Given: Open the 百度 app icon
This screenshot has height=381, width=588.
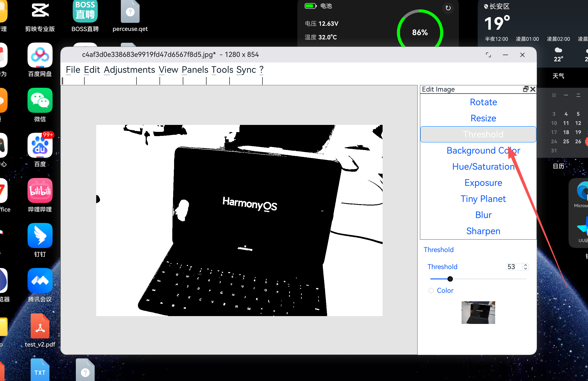Looking at the screenshot, I should tap(40, 145).
